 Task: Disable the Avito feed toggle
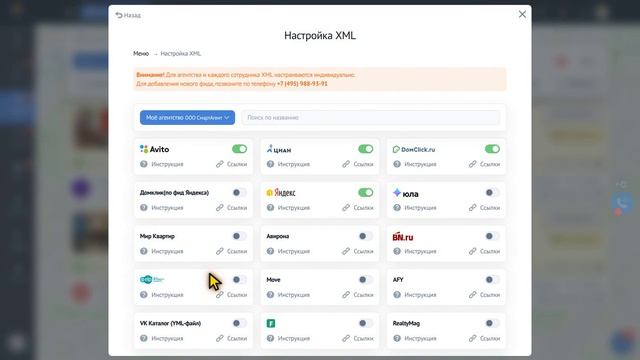[x=240, y=149]
